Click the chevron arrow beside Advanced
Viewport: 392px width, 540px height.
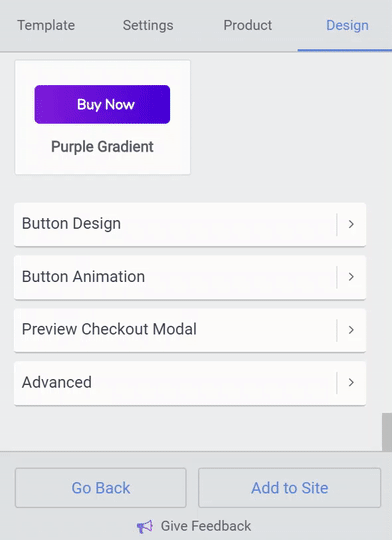351,382
